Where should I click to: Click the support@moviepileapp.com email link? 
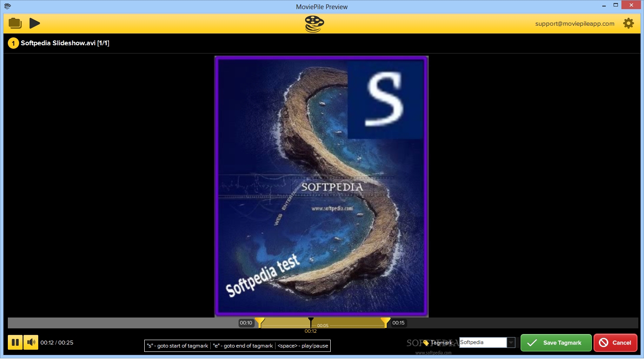574,23
